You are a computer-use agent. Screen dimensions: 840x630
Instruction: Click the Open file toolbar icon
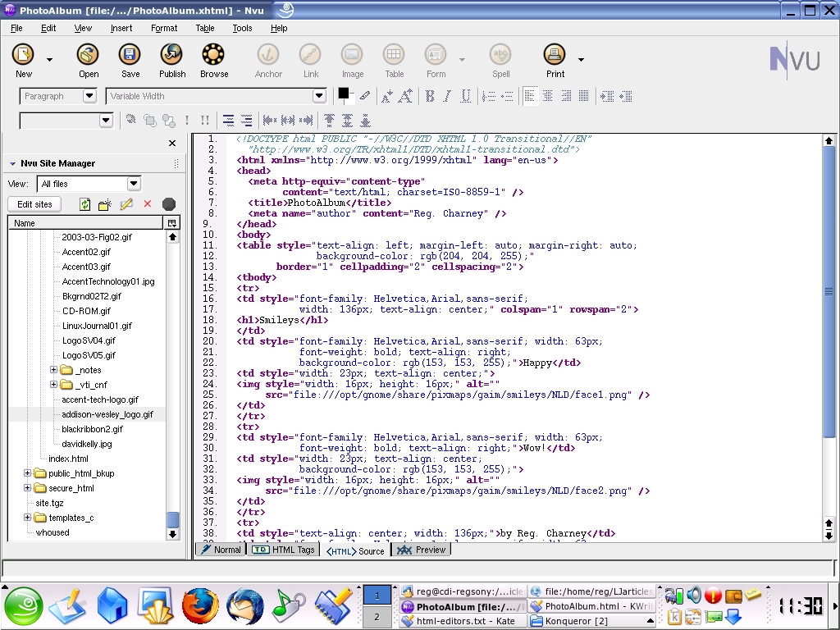tap(88, 56)
